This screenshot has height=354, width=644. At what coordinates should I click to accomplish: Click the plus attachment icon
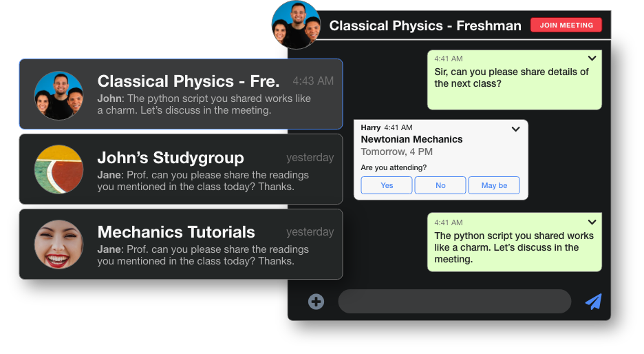click(x=316, y=302)
